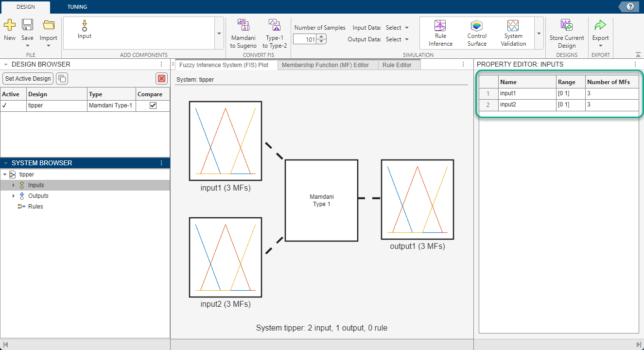
Task: Click the Export icon
Action: 600,26
